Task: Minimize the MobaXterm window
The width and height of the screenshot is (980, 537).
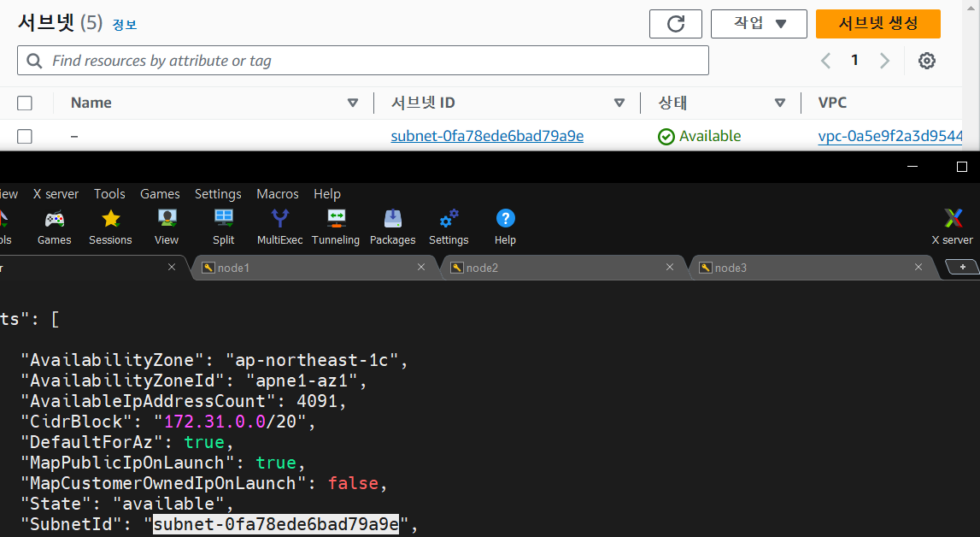Action: click(913, 166)
